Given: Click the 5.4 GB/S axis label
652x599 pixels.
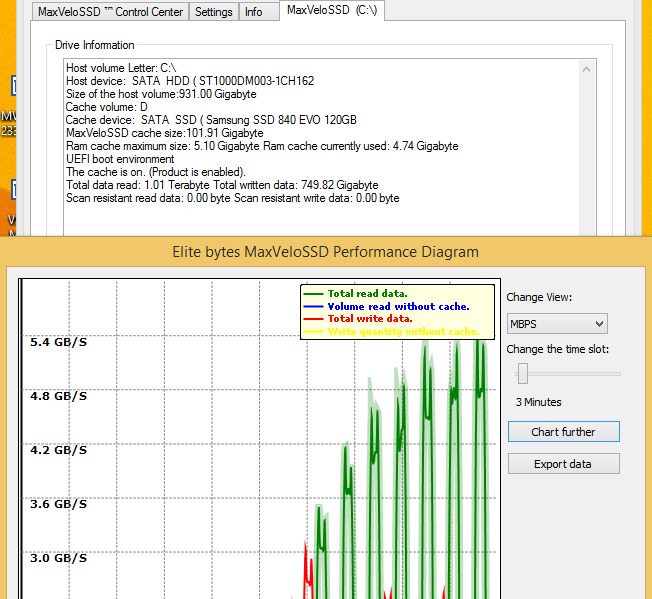Looking at the screenshot, I should [59, 342].
